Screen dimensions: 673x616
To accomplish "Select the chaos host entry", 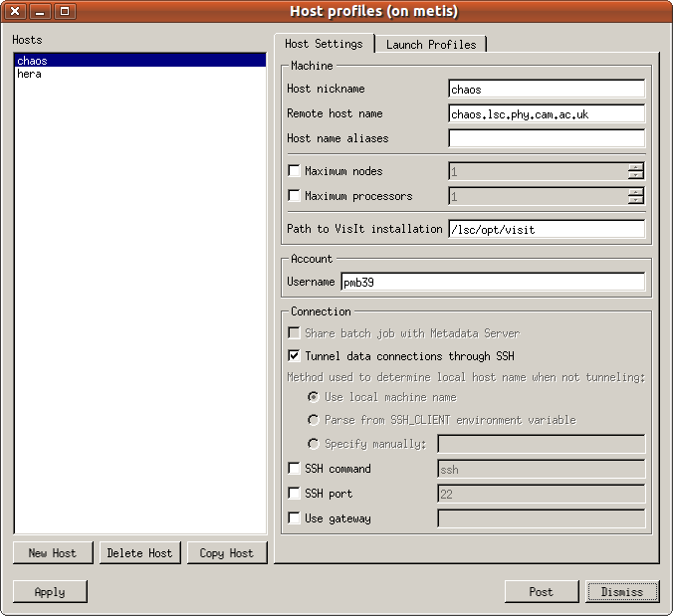I will pos(32,61).
